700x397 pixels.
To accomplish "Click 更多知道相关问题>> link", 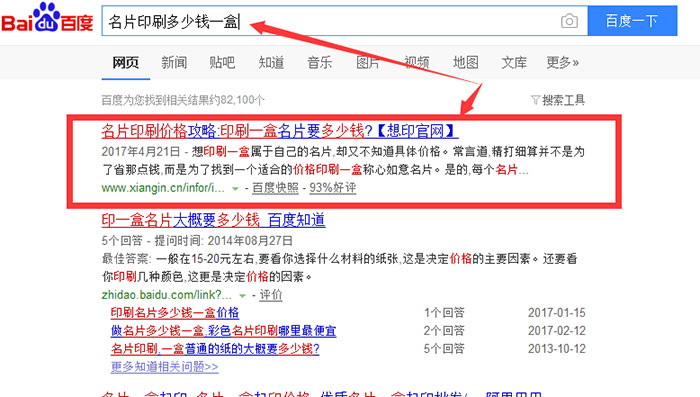I will coord(165,367).
